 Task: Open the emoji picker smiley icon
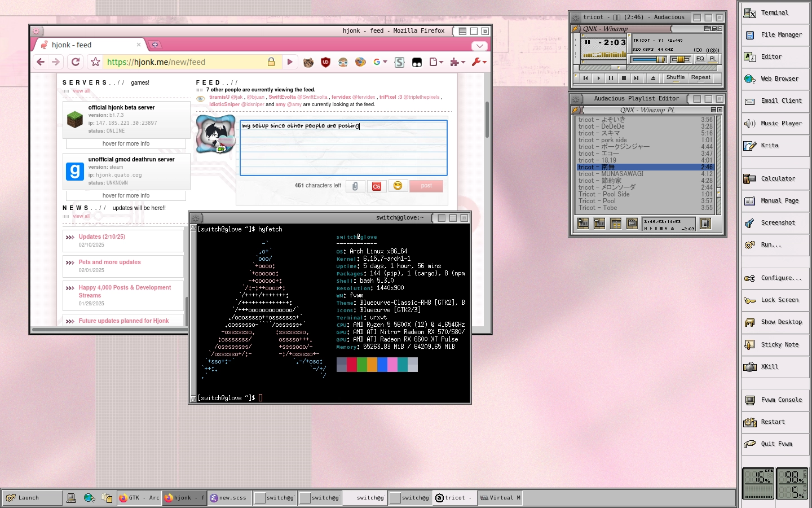pos(398,186)
